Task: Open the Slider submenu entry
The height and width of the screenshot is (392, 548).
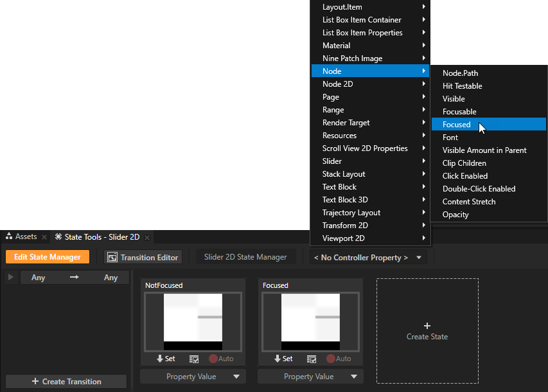Action: [x=332, y=161]
